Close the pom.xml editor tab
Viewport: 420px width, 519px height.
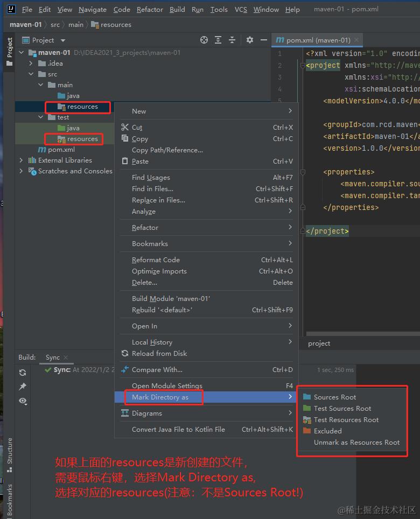click(x=356, y=40)
